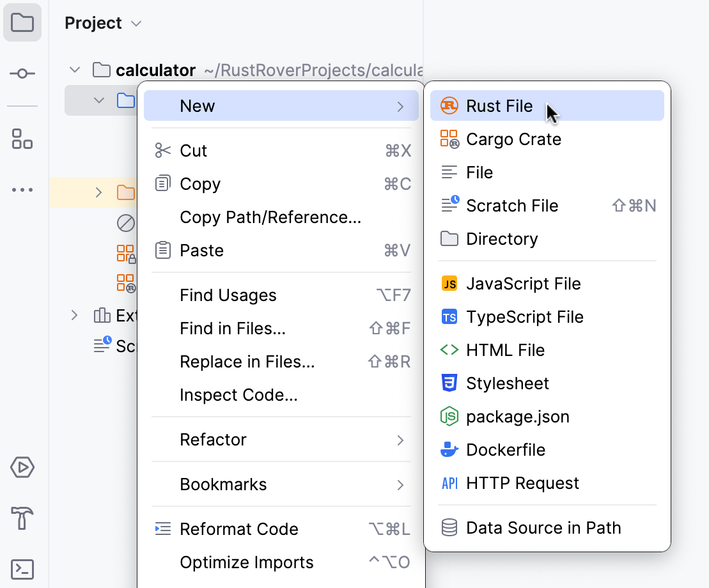
Task: Choose Rust File from New submenu
Action: point(547,105)
